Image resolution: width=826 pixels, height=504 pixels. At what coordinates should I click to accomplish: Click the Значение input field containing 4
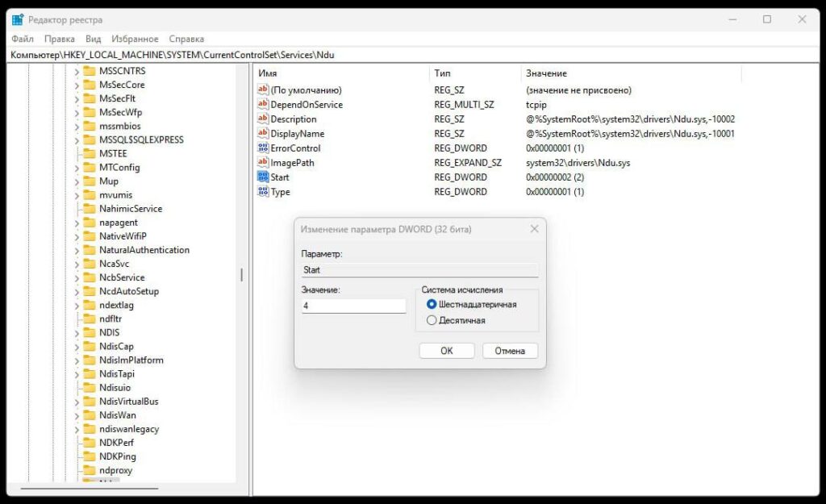pos(353,306)
